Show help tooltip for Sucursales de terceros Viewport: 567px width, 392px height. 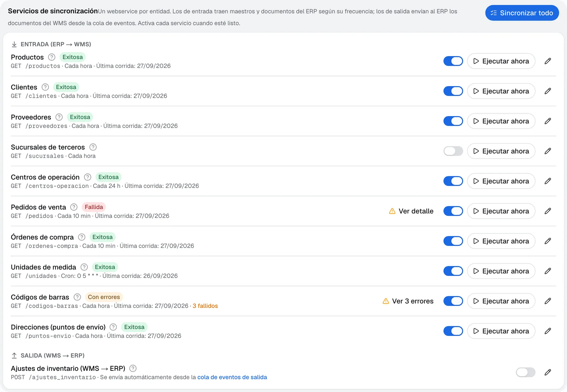coord(93,147)
